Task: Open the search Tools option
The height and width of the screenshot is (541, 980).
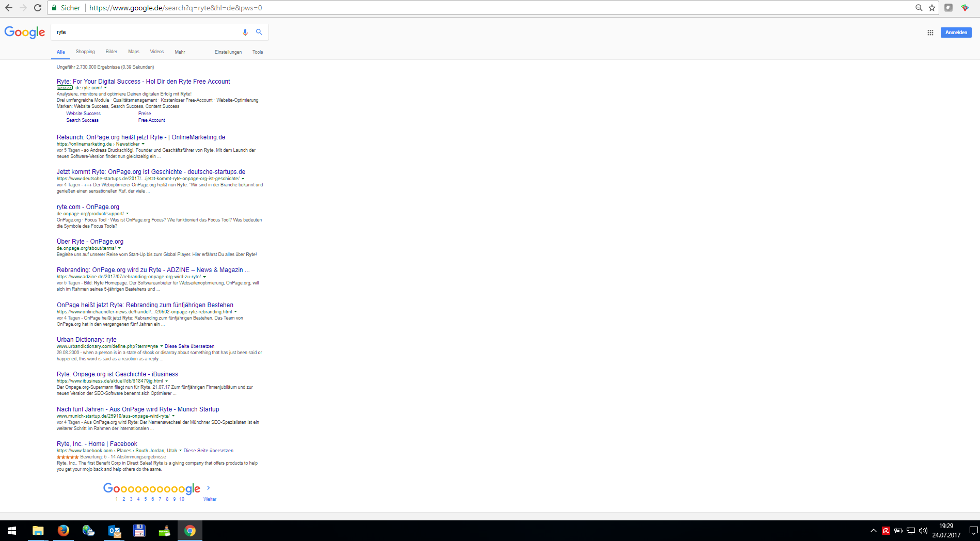Action: coord(258,52)
